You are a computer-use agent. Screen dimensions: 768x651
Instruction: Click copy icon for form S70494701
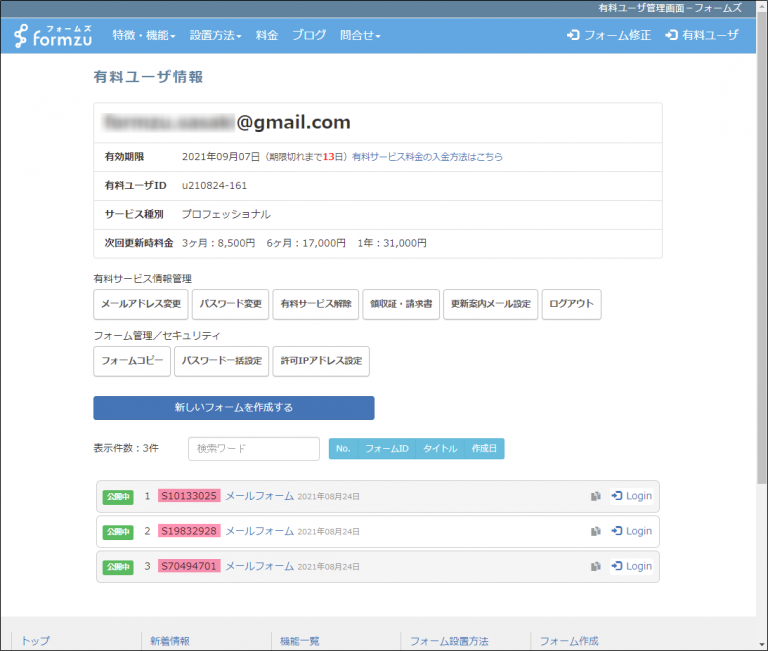[595, 567]
